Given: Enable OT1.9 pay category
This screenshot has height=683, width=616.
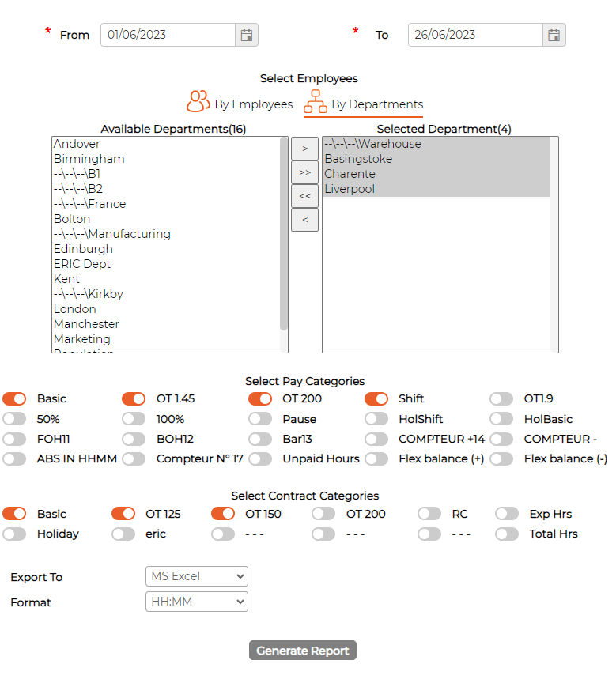Looking at the screenshot, I should [501, 398].
